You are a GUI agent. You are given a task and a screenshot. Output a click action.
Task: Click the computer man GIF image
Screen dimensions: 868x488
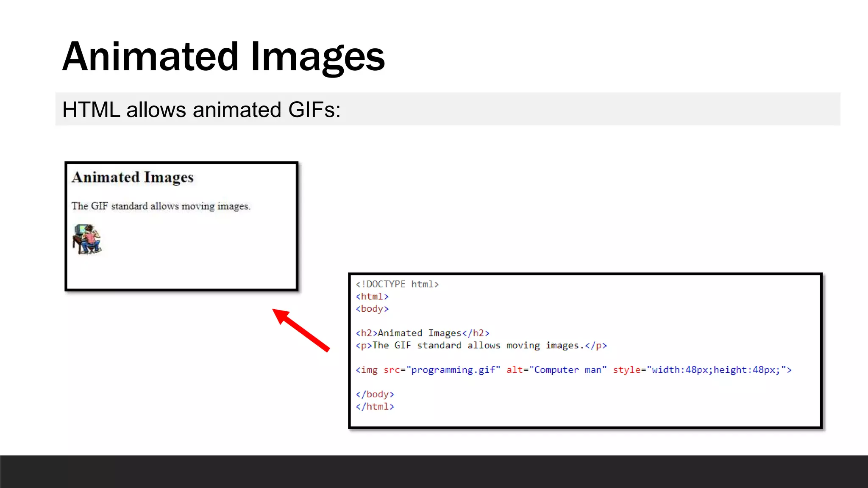(87, 239)
